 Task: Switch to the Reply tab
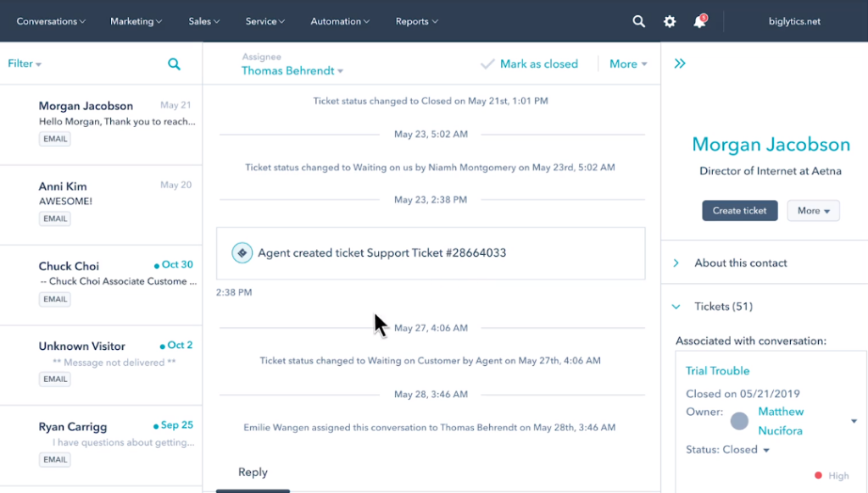(253, 473)
